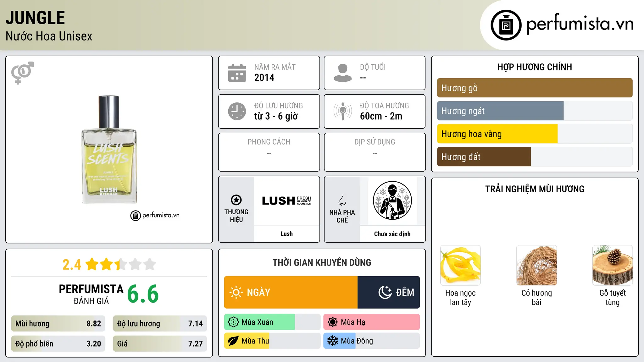Click the Mùa Đông season bar
The image size is (644, 362).
[x=371, y=341]
